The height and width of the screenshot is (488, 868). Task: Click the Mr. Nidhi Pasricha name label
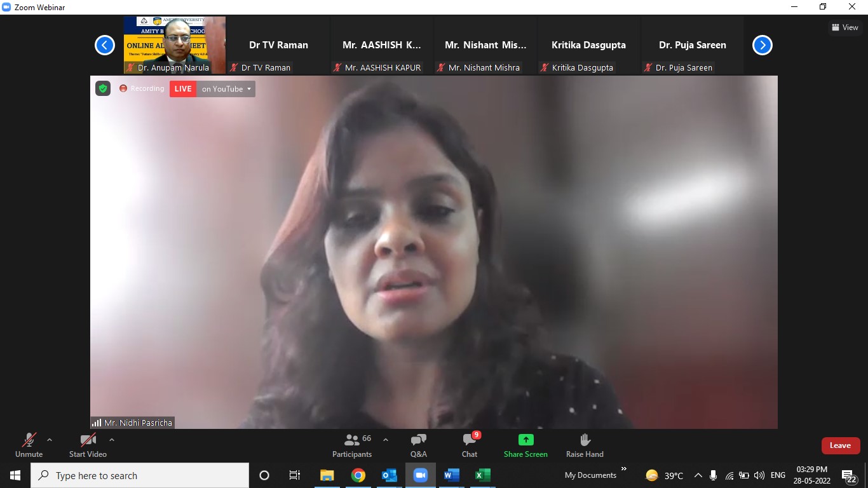click(138, 423)
